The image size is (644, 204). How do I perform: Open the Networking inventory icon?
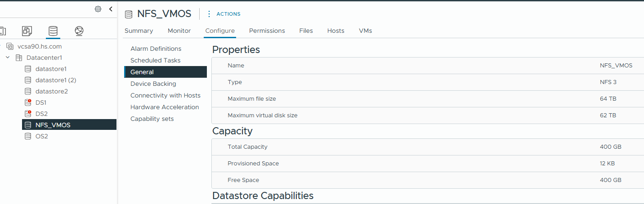[79, 31]
